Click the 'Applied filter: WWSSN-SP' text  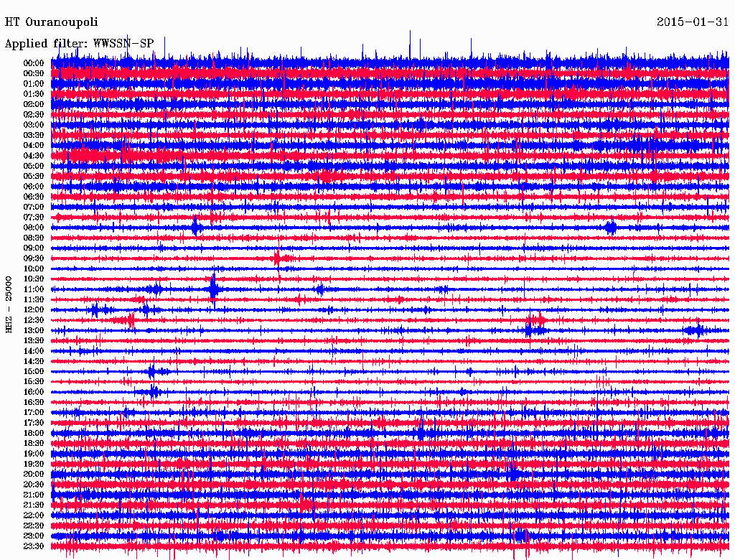coord(79,44)
